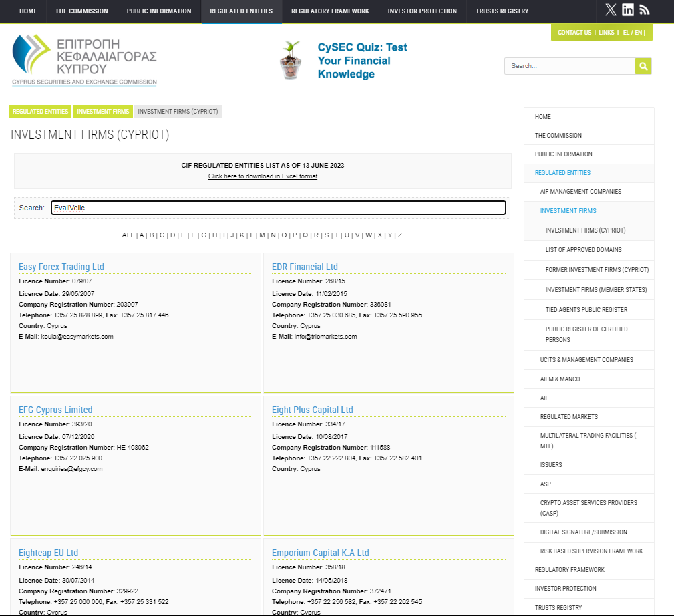Open the X (Twitter) social icon

pyautogui.click(x=611, y=10)
